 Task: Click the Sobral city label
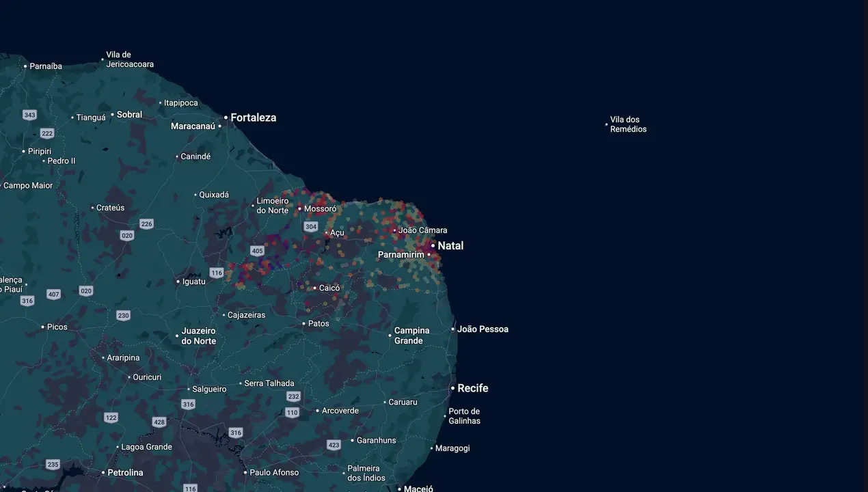pos(130,115)
